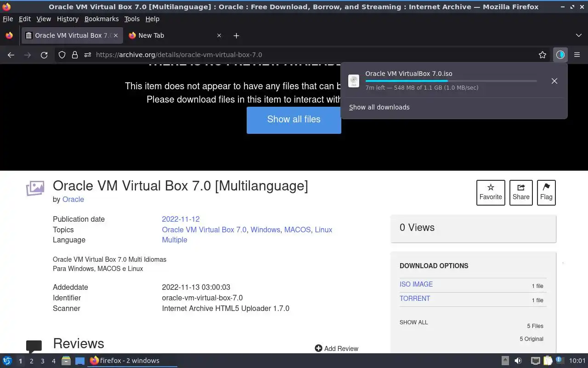The height and width of the screenshot is (368, 588).
Task: Click the Add Review plus icon
Action: pyautogui.click(x=318, y=348)
